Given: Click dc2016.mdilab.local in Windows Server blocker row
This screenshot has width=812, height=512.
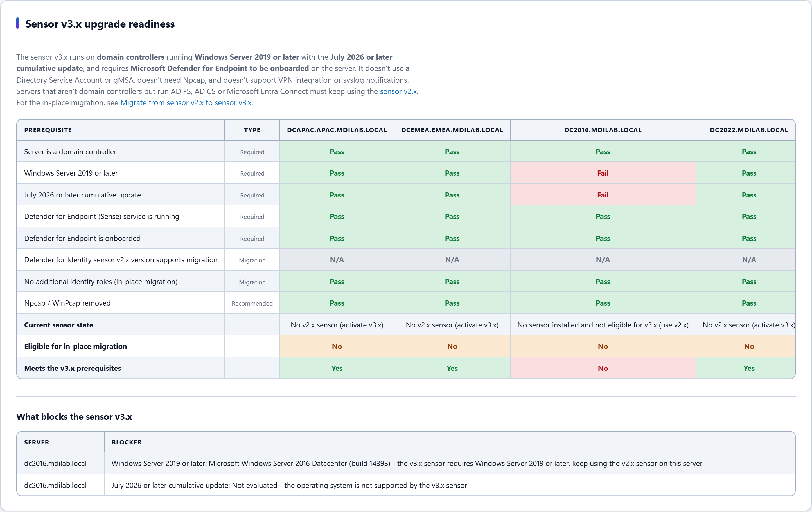Looking at the screenshot, I should click(55, 463).
